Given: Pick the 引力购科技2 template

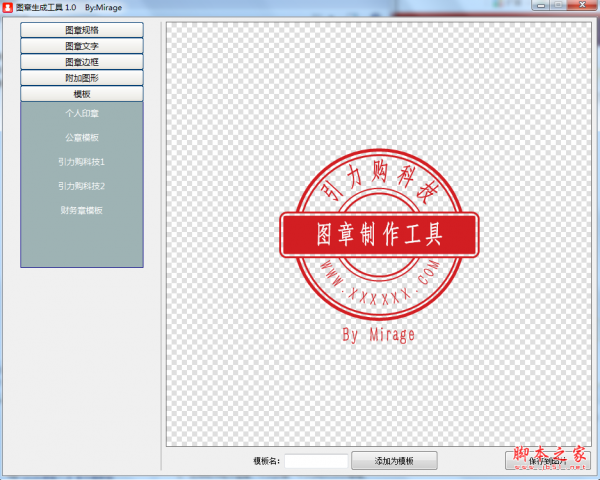Looking at the screenshot, I should pos(82,186).
